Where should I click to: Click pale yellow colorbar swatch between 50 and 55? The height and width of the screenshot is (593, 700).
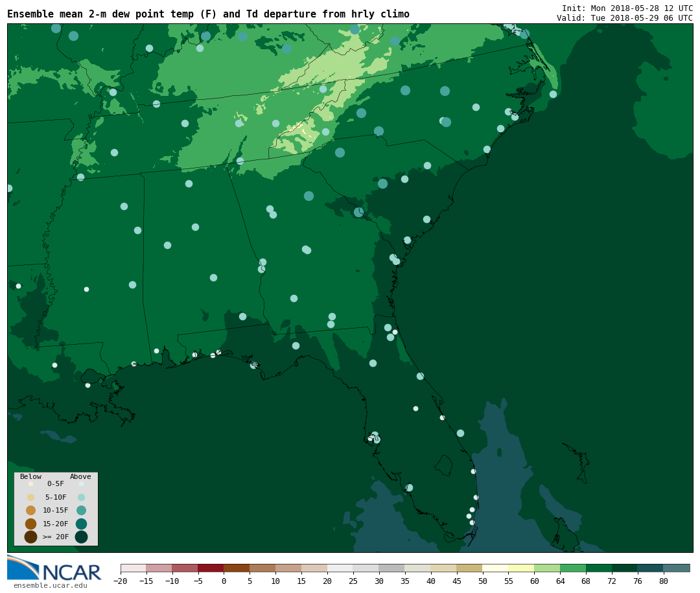coord(496,568)
